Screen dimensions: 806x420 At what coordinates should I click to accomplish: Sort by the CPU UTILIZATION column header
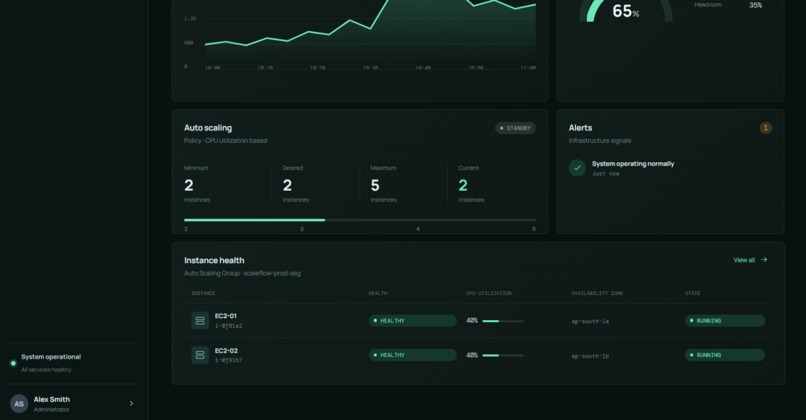pyautogui.click(x=488, y=293)
